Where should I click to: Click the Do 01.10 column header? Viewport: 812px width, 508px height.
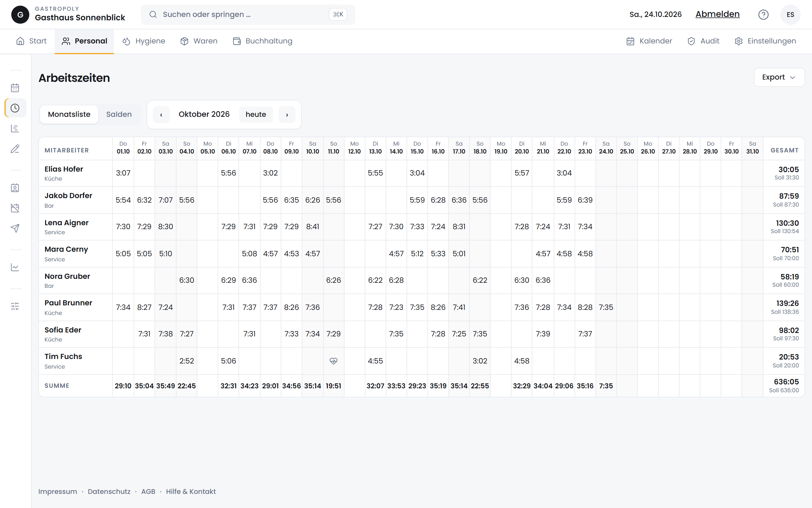(x=123, y=148)
